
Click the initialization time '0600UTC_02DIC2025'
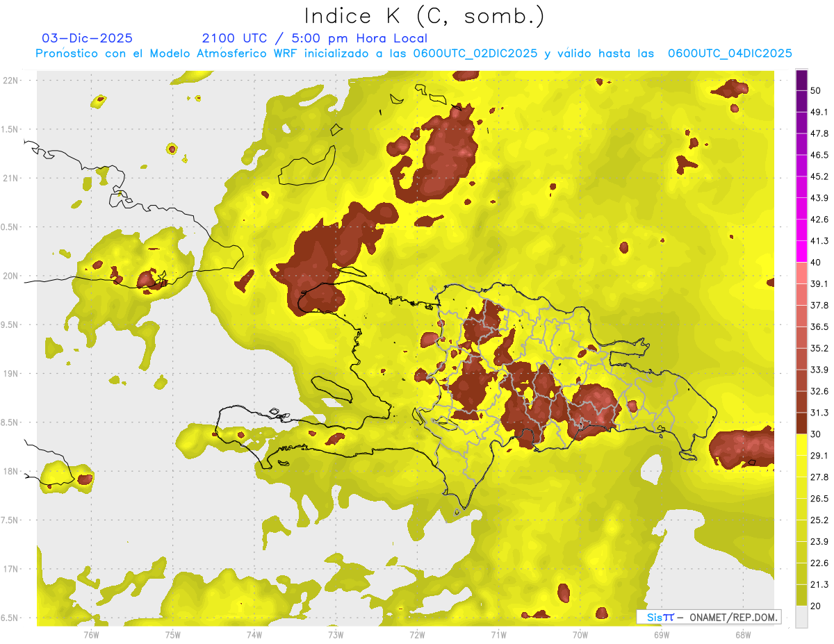(x=475, y=53)
